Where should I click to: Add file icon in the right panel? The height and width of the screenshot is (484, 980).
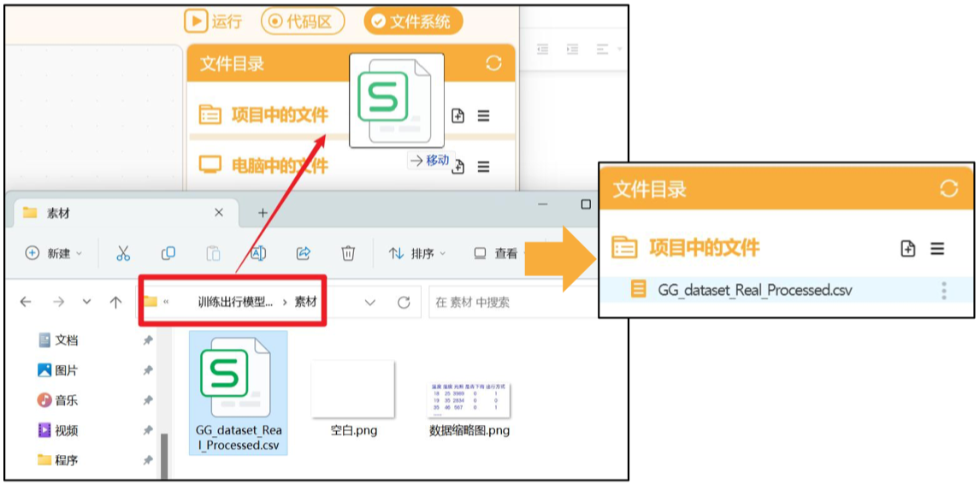907,248
